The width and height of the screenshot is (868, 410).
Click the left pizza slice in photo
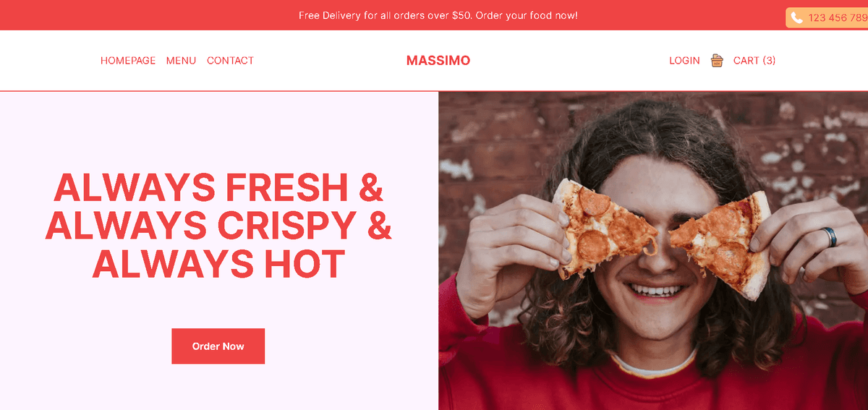(600, 230)
